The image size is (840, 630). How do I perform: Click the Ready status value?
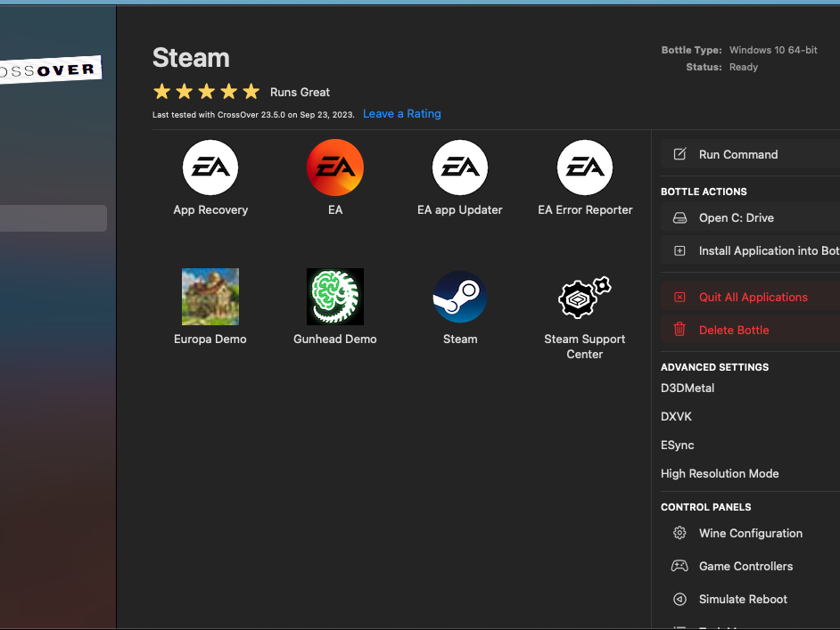coord(743,67)
